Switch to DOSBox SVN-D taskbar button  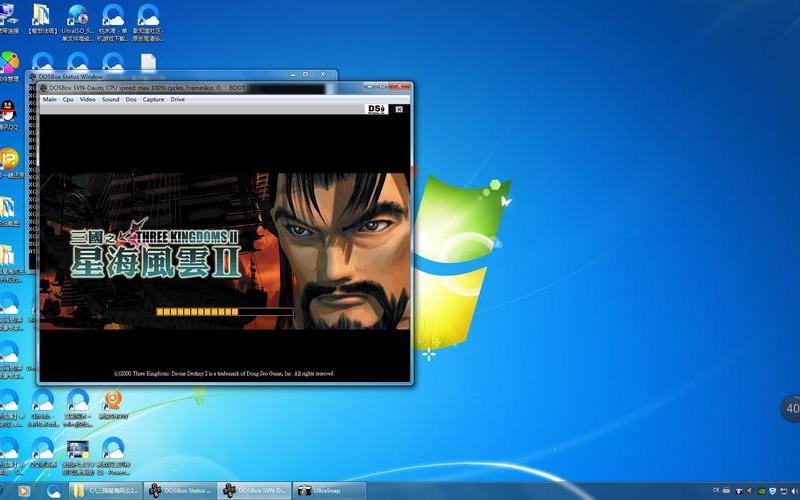click(x=255, y=491)
